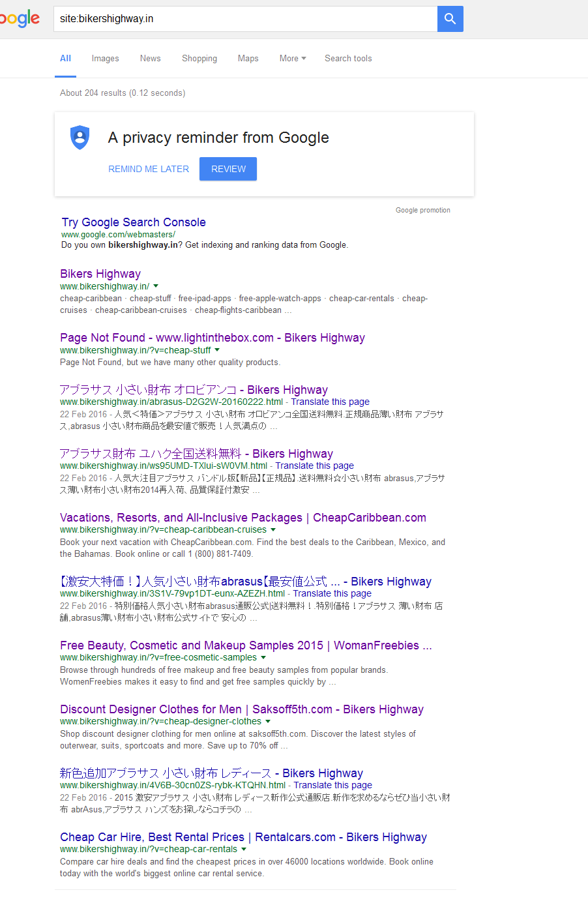588x903 pixels.
Task: Open the CheapCaribbean.com vacations result
Action: (243, 518)
